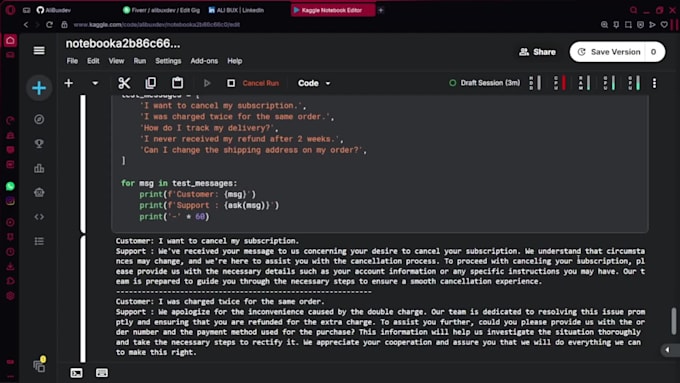Viewport: 680px width, 383px height.
Task: Open Datasets bar-chart icon in sidebar
Action: (x=39, y=168)
